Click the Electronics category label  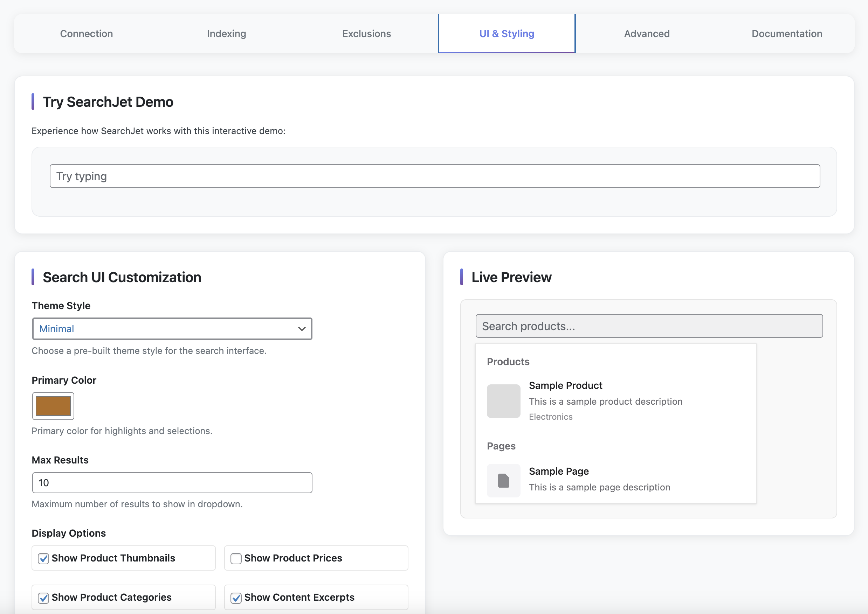551,417
